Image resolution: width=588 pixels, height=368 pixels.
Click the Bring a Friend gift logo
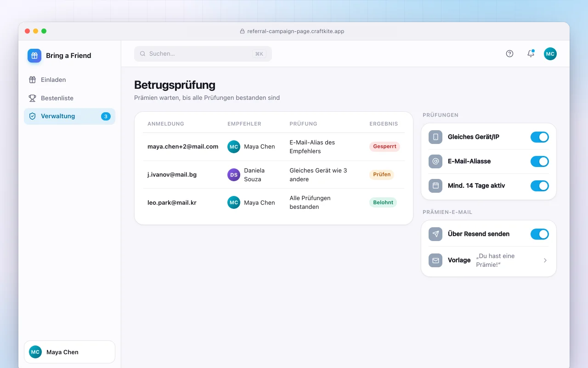click(x=34, y=56)
